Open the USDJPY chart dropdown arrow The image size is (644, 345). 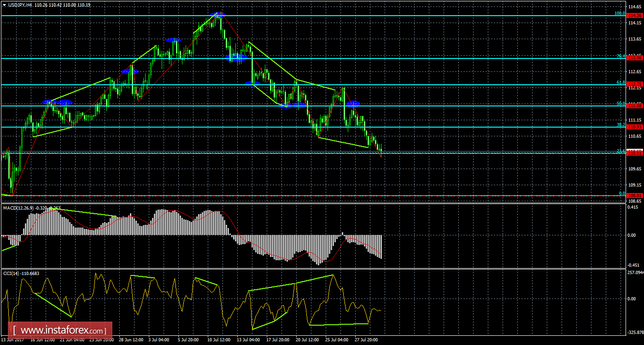coord(4,5)
